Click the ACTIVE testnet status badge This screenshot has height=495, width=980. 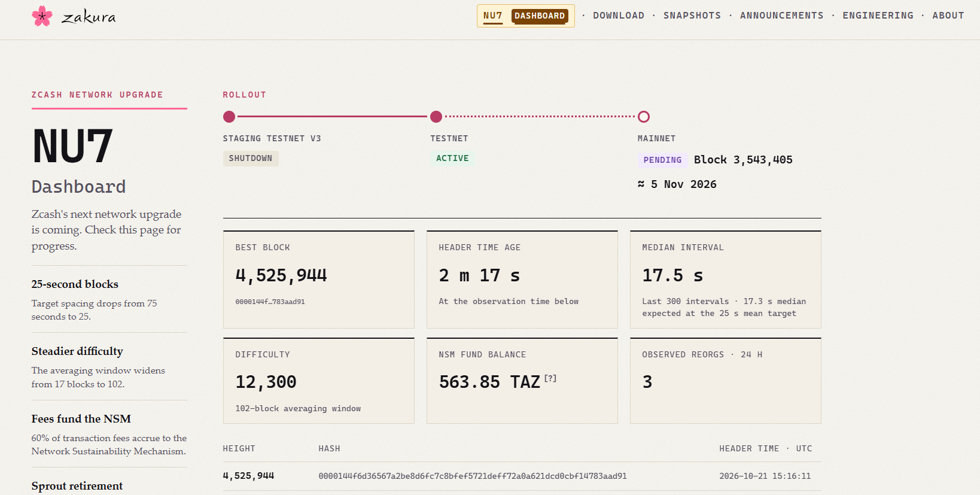point(452,158)
